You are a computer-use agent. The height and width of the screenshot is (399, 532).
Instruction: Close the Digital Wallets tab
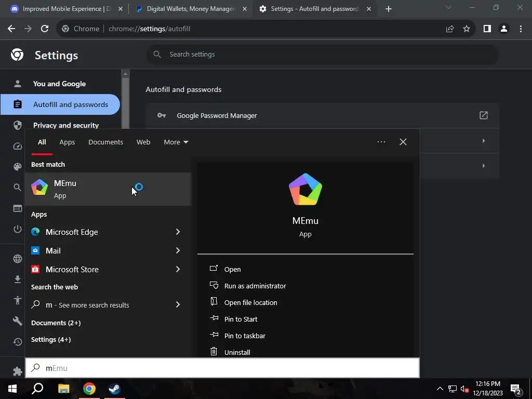coord(245,9)
